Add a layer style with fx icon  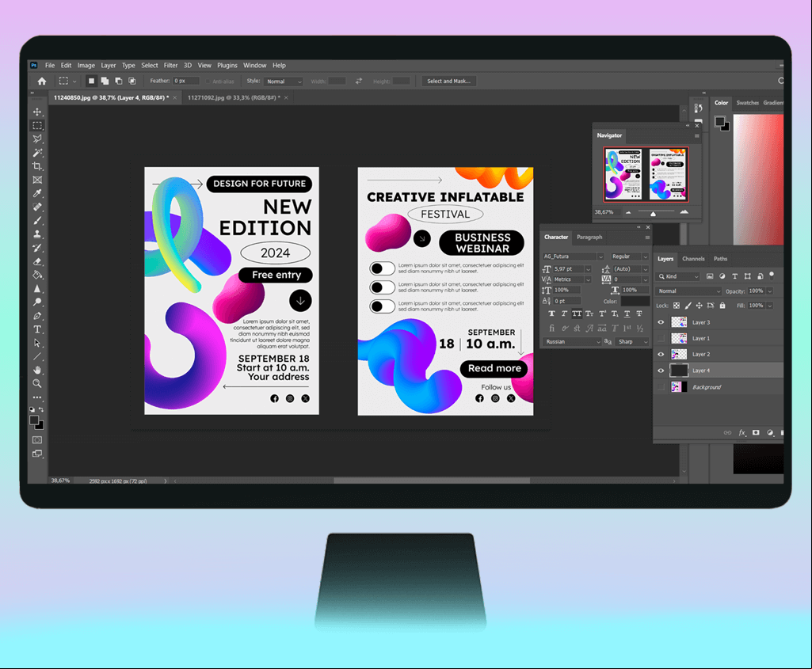point(742,432)
